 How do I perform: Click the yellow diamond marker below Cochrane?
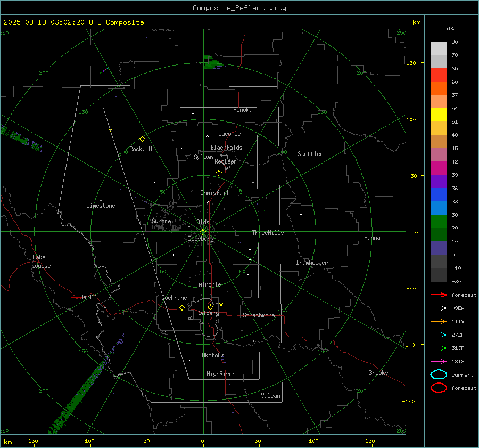click(x=182, y=307)
